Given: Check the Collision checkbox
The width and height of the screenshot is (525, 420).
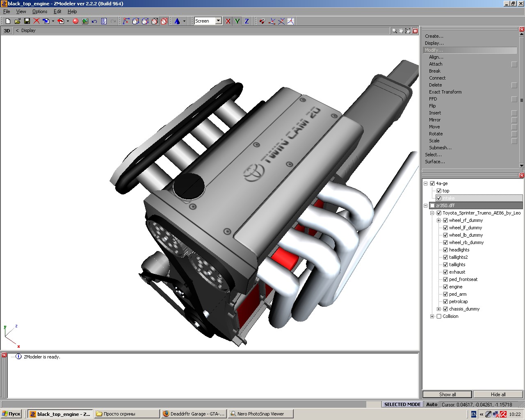Looking at the screenshot, I should [x=439, y=316].
